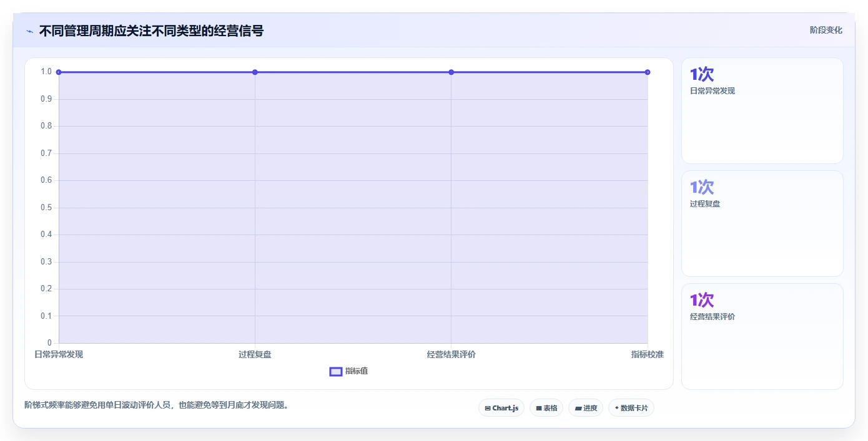868x441 pixels.
Task: Select the Chart.js tag chip
Action: pyautogui.click(x=501, y=408)
